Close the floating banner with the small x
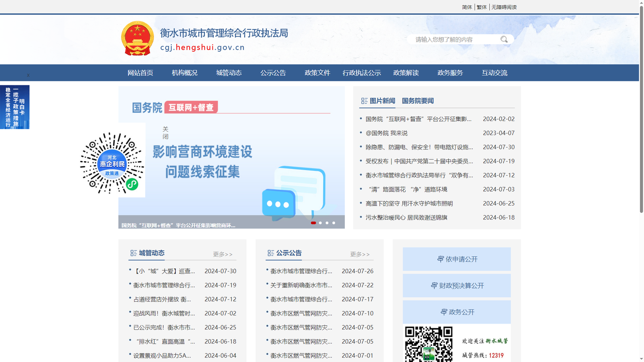Screen dimensions: 644x362 (x=28, y=75)
